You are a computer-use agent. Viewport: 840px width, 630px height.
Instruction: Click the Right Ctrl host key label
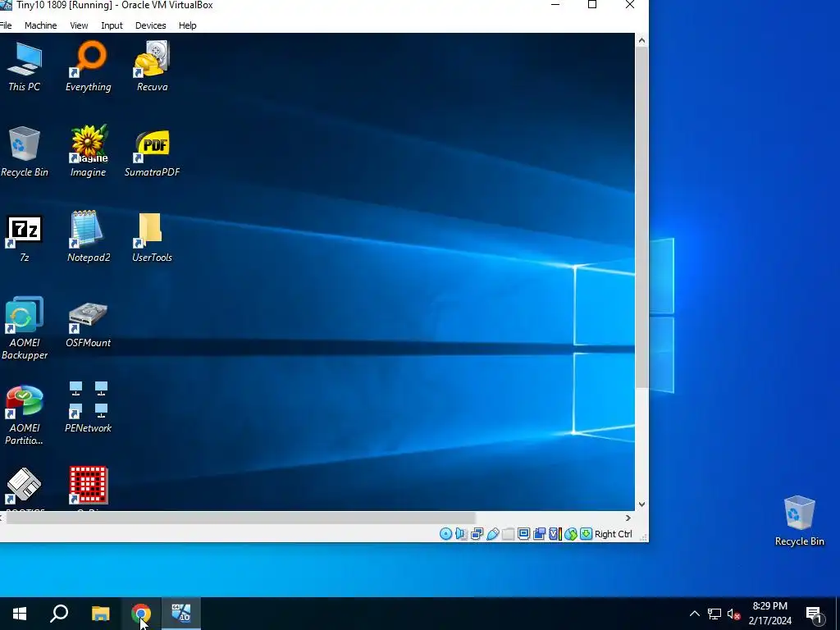[x=614, y=534]
